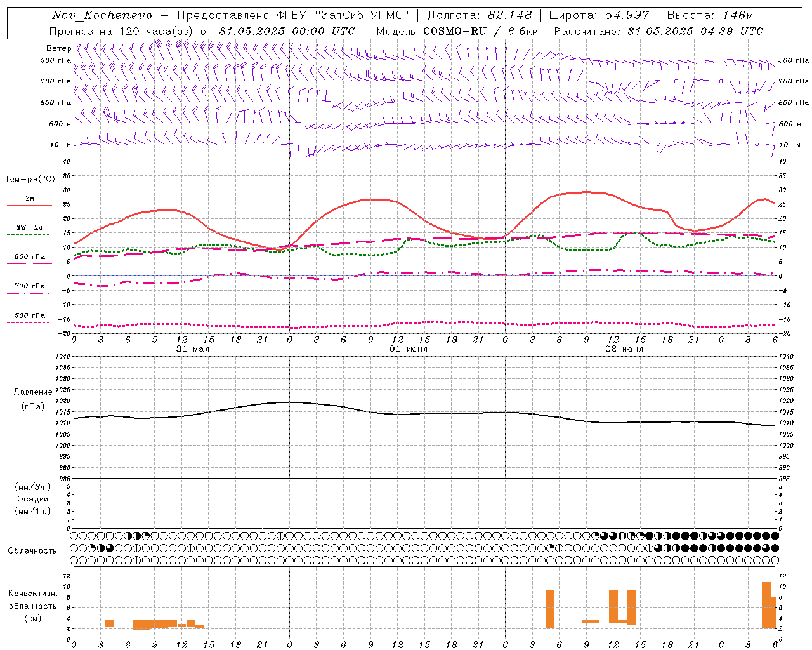
Task: Click the dotted pink line sample under 500 гПа legend
Action: [x=28, y=322]
